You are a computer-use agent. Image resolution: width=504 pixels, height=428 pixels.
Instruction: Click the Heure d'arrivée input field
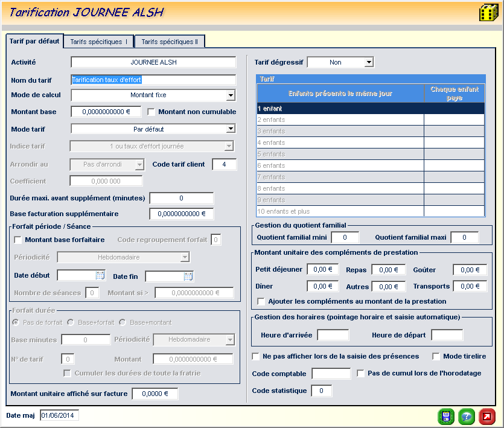333,335
